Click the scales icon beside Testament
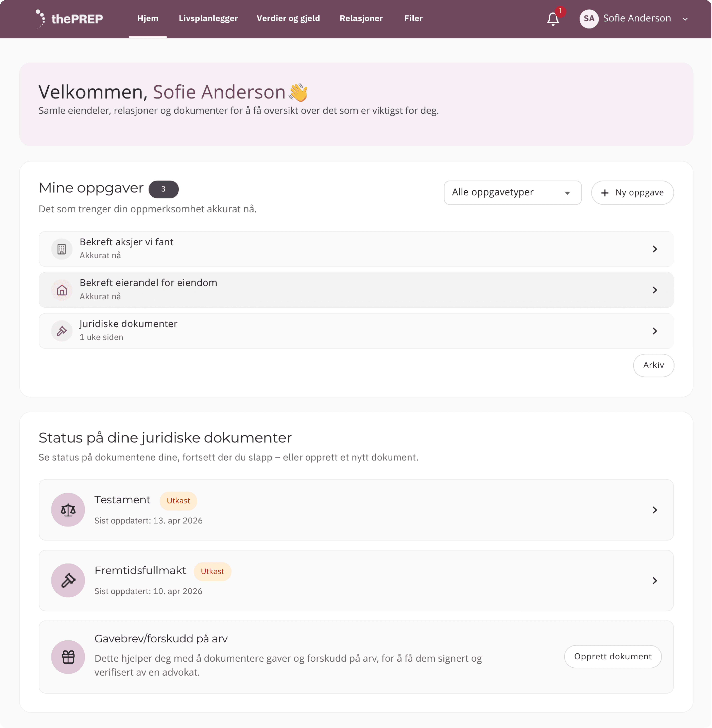 point(68,510)
